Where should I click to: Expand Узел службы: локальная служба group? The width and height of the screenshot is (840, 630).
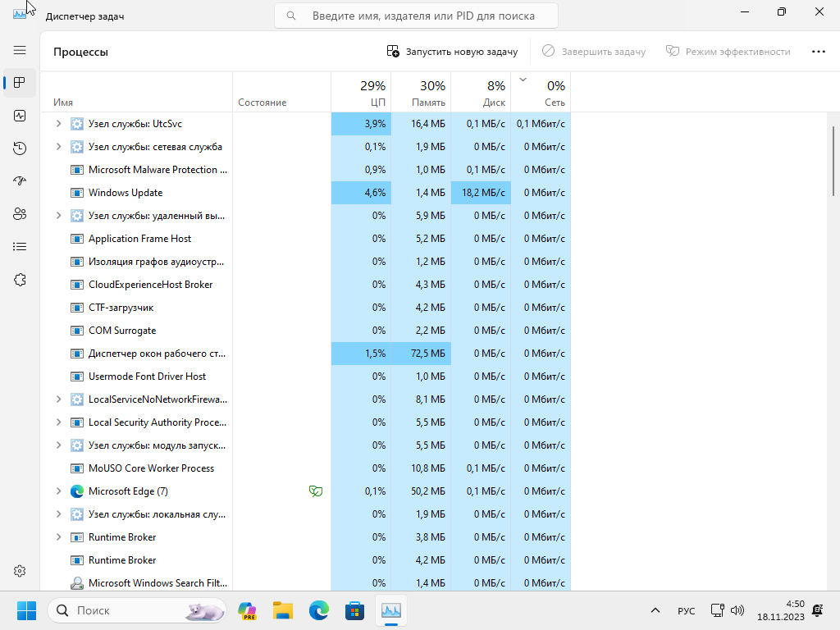[58, 514]
